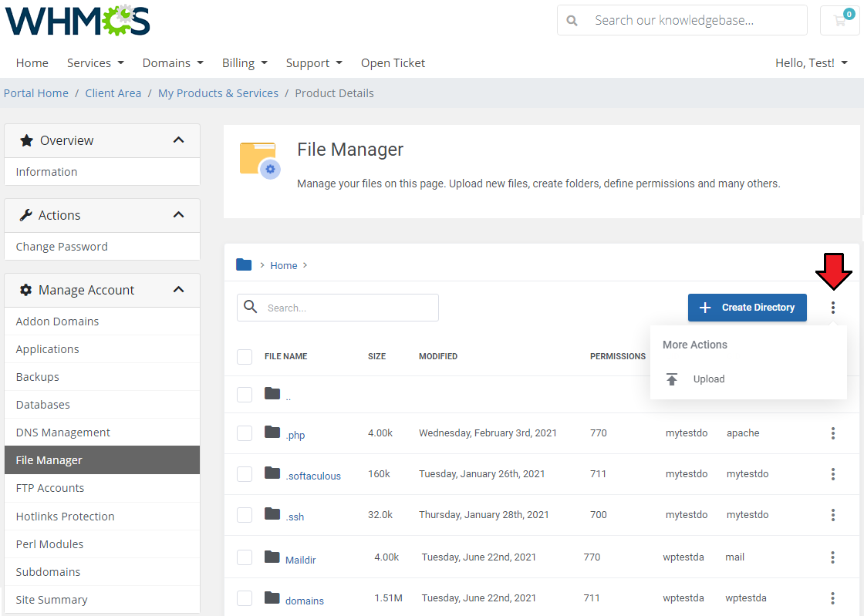Tick the checkbox for .ssh folder
Screen dimensions: 864x616
tap(244, 515)
